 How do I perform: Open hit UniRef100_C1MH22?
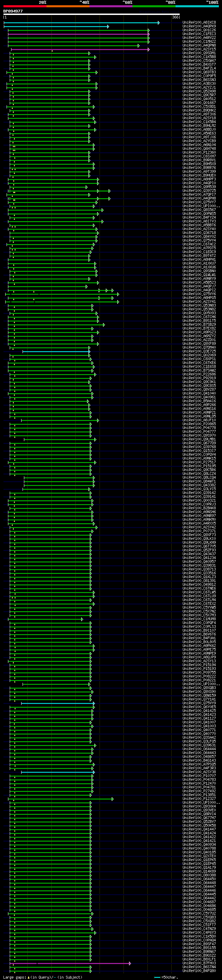tap(199, 41)
